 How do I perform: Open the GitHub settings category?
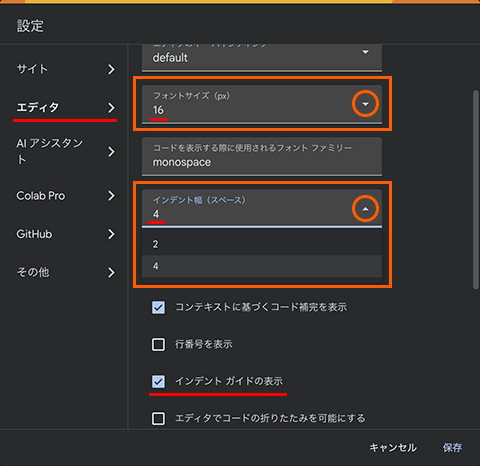(65, 234)
